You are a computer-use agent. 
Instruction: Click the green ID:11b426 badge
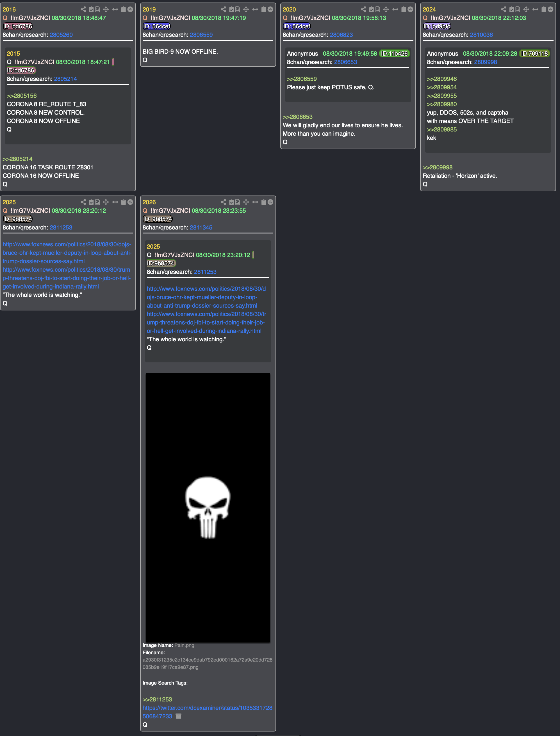pyautogui.click(x=394, y=54)
